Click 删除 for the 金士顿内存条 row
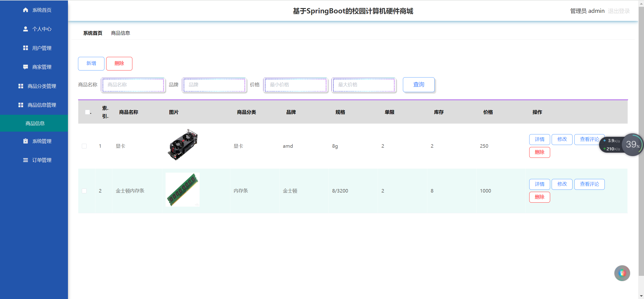 [539, 197]
